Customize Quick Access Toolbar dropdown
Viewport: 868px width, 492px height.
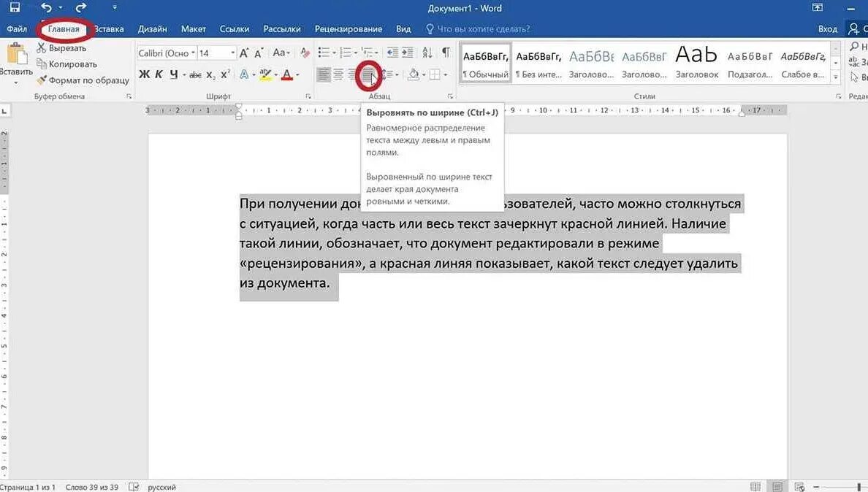pyautogui.click(x=115, y=8)
